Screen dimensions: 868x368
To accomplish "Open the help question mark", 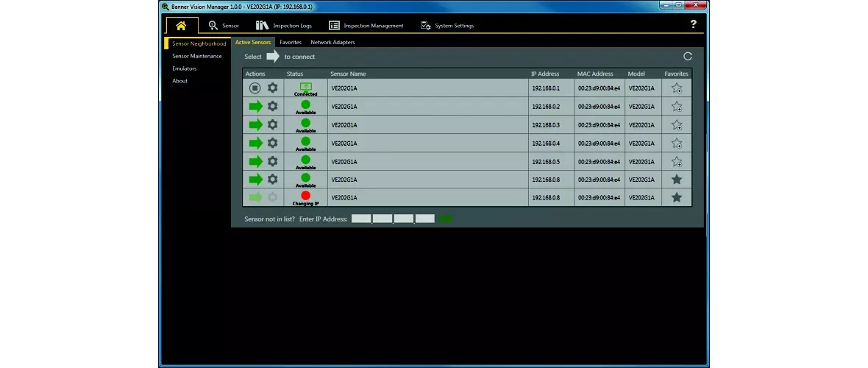I will tap(693, 24).
